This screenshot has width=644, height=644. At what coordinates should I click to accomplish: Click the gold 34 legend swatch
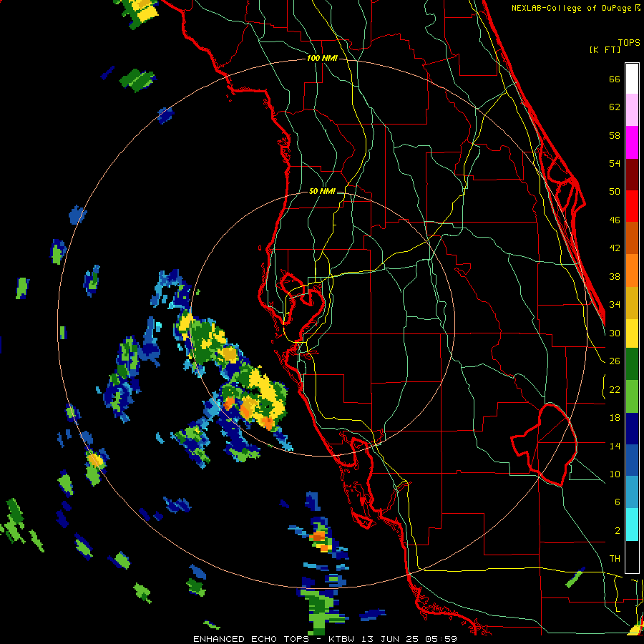[632, 303]
